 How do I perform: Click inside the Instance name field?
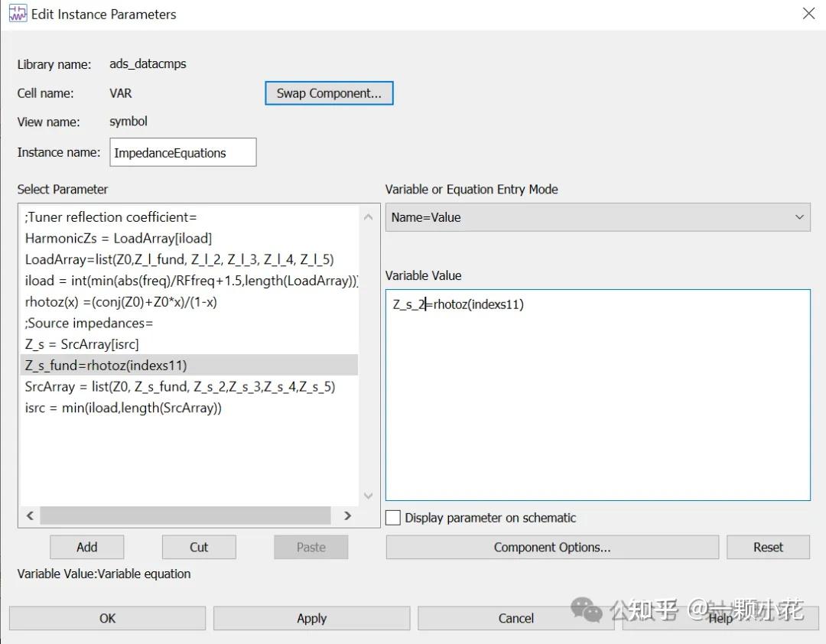[182, 152]
